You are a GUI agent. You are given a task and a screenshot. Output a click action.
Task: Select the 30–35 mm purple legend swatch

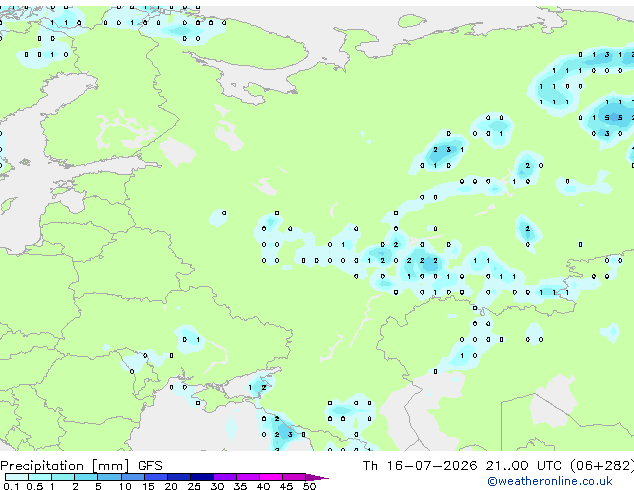tap(224, 477)
